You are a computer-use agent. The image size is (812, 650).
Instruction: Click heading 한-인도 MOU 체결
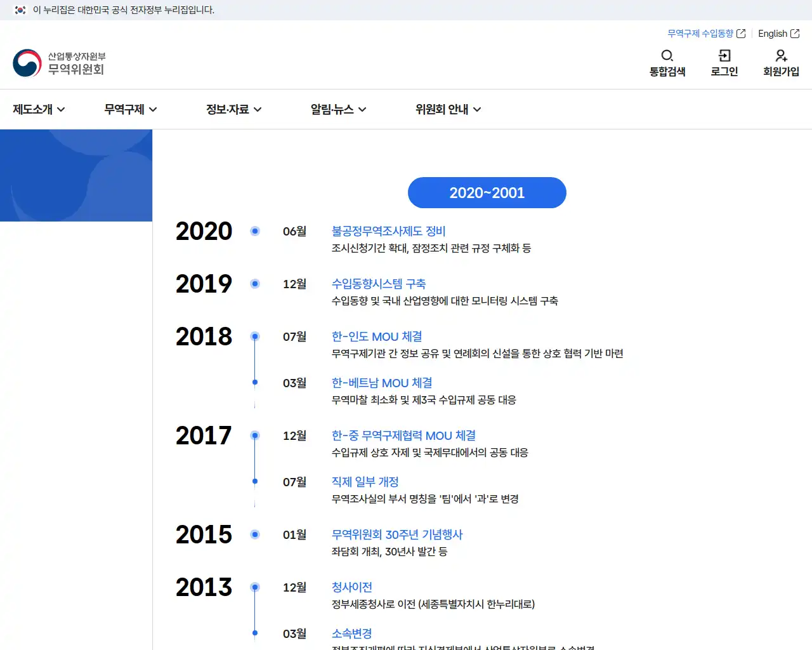click(x=377, y=336)
